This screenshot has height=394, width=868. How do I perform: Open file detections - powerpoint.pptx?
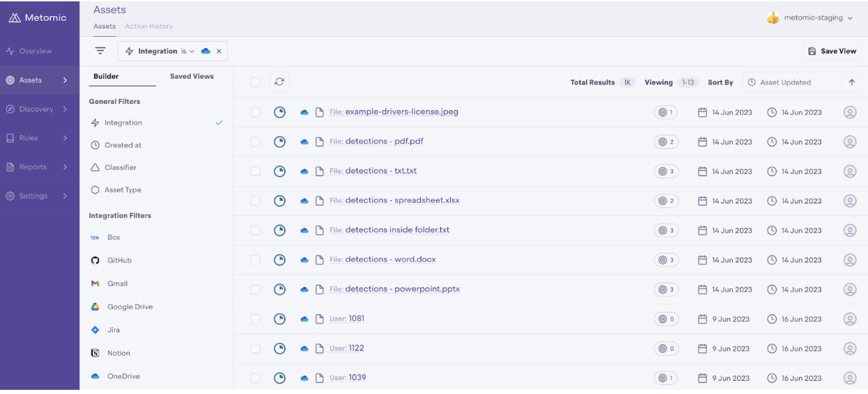[394, 289]
